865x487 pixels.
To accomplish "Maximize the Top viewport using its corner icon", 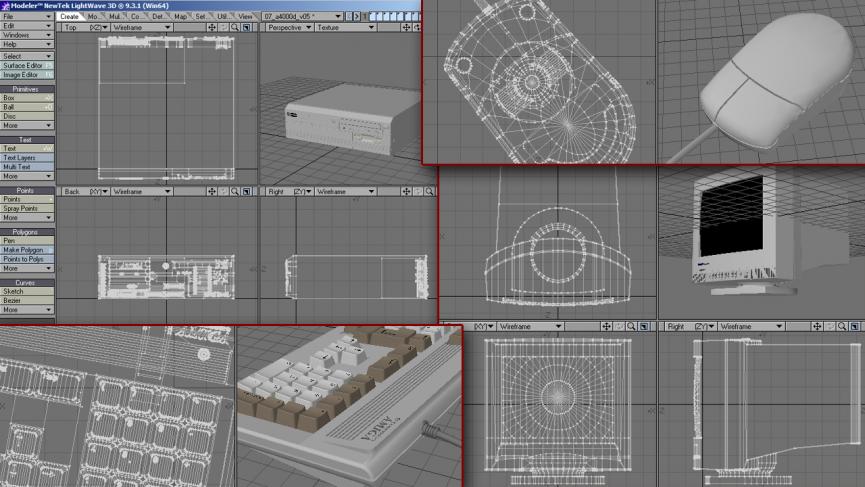I will [x=246, y=28].
